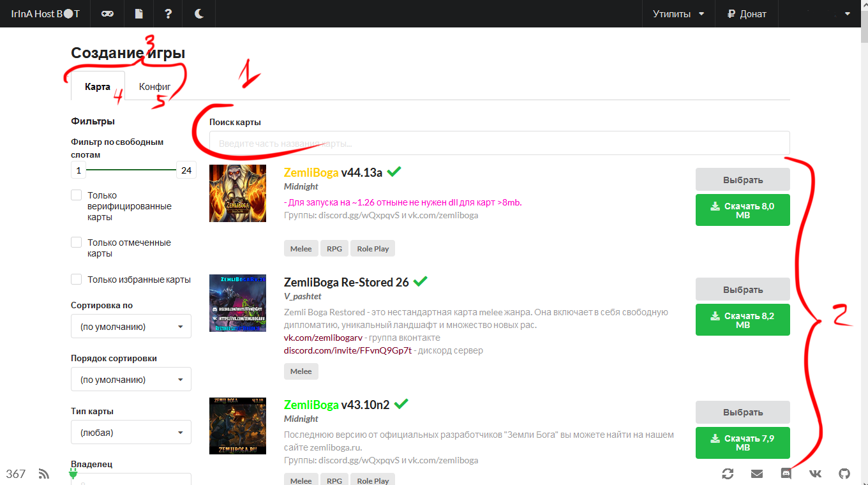Image resolution: width=868 pixels, height=485 pixels.
Task: Toggle dark theme with the moon icon
Action: [x=199, y=14]
